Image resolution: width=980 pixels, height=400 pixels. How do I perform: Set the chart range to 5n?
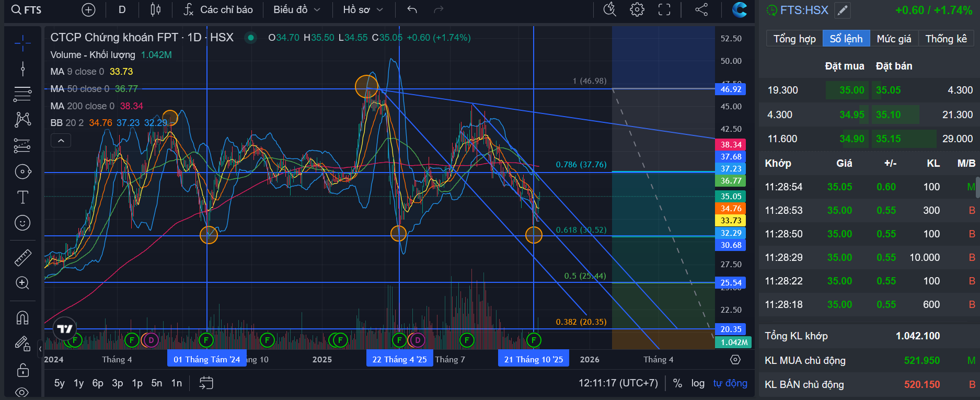(x=157, y=383)
